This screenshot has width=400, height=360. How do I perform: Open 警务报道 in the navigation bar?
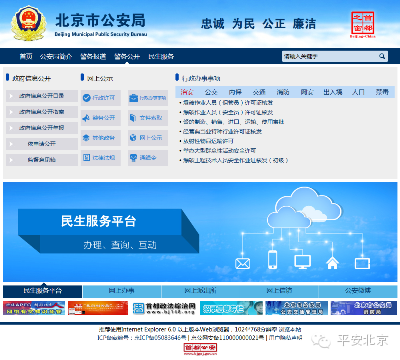93,56
